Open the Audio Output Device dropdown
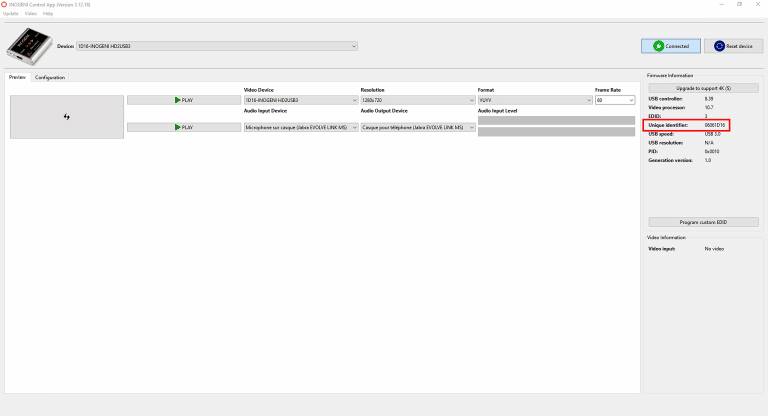768x416 pixels. [x=418, y=127]
